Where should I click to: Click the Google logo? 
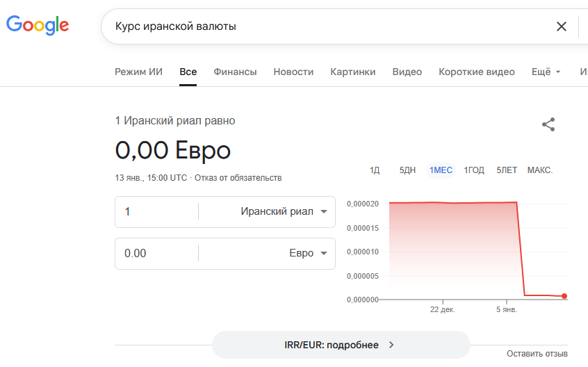(x=38, y=26)
